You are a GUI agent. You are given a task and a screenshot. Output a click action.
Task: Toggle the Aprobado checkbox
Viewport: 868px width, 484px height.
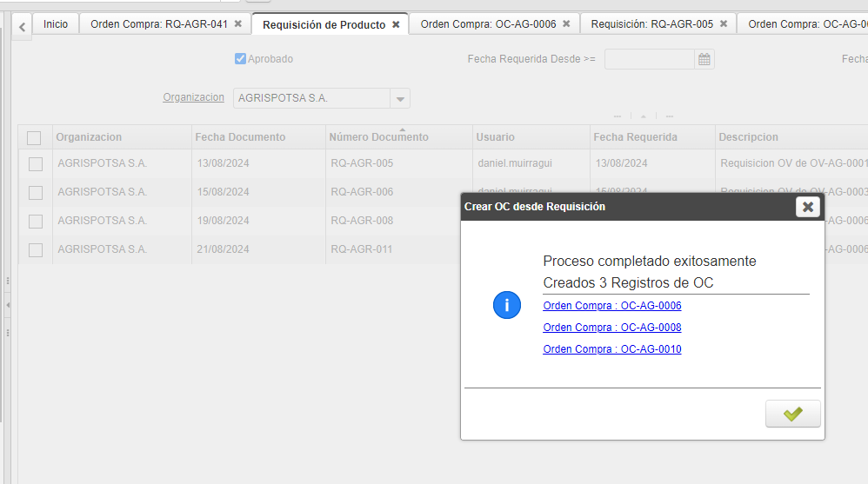tap(241, 59)
